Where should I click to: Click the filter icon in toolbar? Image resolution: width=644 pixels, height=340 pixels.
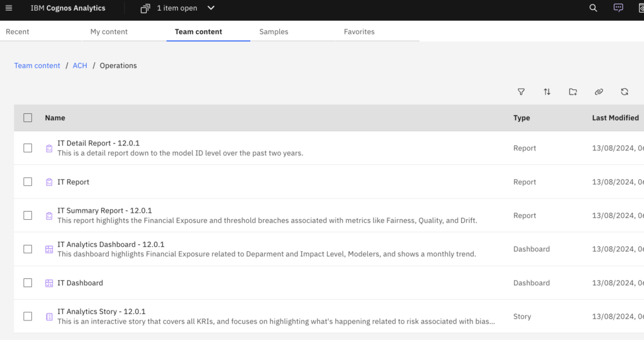click(x=521, y=92)
